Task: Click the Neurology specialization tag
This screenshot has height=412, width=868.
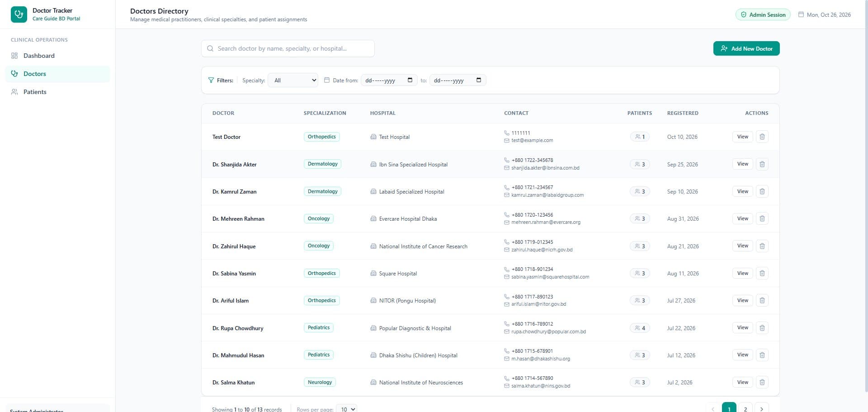Action: coord(320,382)
